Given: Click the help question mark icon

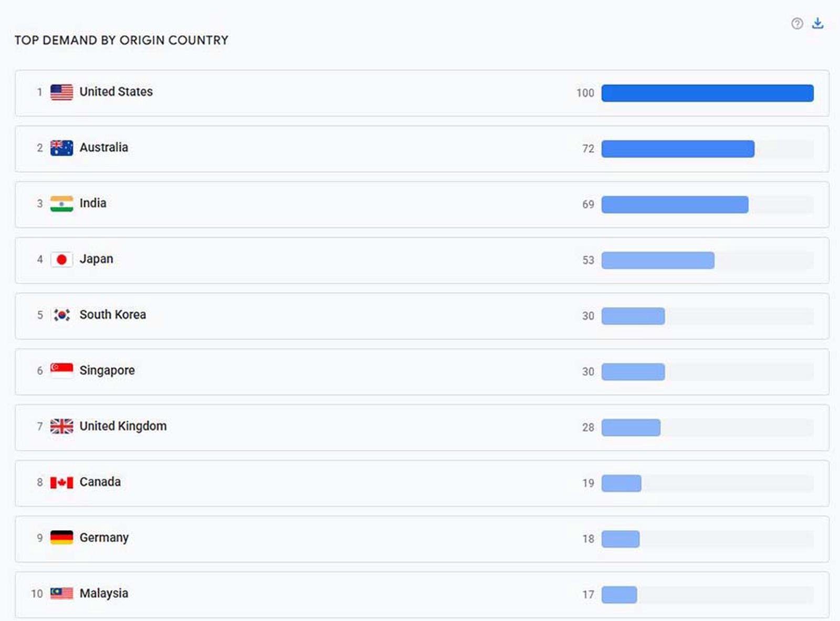Looking at the screenshot, I should pos(797,24).
